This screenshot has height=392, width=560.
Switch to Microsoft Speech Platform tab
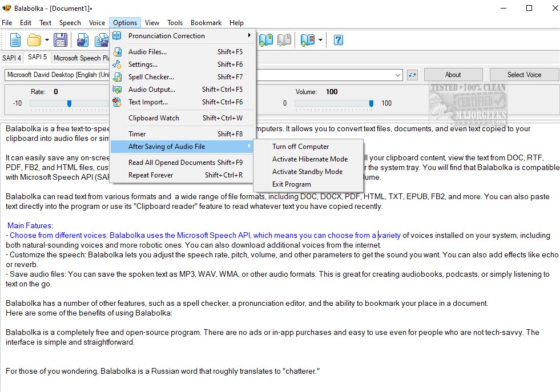click(81, 58)
